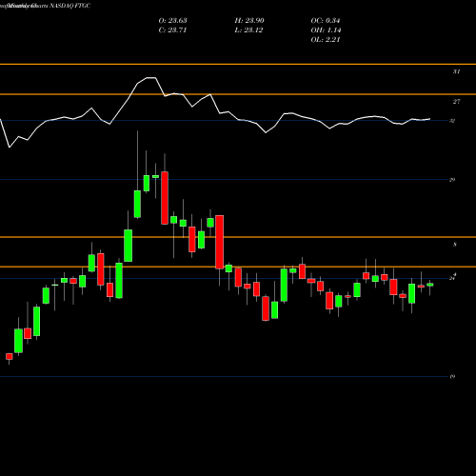Select the high price H: 23.90
The height and width of the screenshot is (476, 476).
click(249, 21)
